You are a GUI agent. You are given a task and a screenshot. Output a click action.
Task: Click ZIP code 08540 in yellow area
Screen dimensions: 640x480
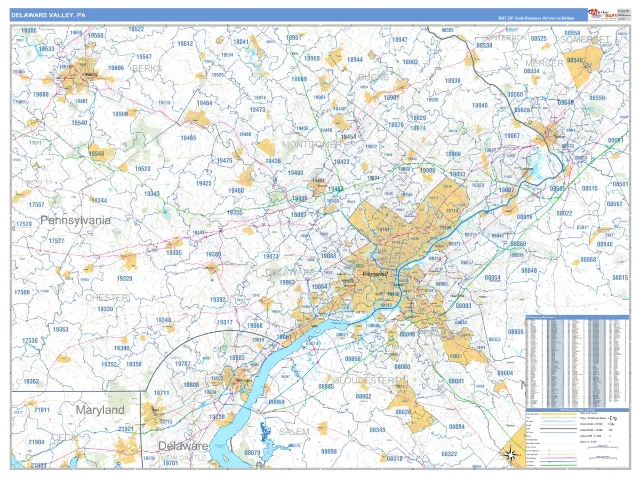(x=575, y=60)
